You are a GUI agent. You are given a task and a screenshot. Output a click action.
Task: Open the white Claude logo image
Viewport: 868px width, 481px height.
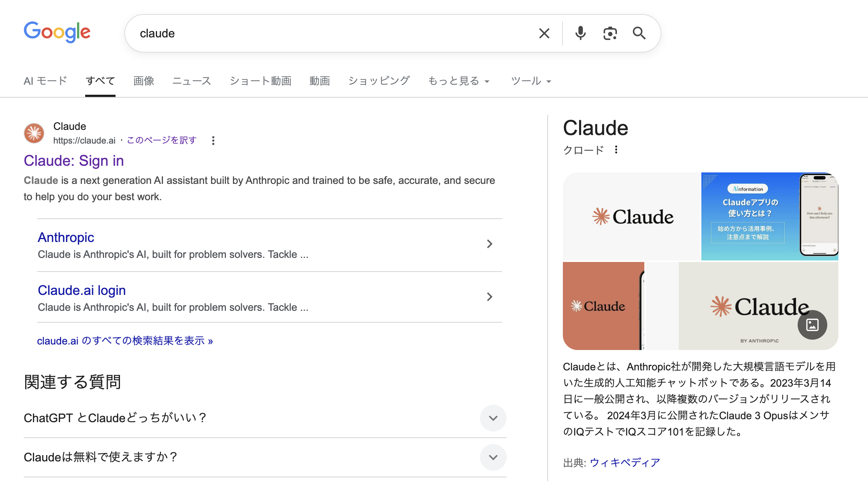click(x=631, y=216)
